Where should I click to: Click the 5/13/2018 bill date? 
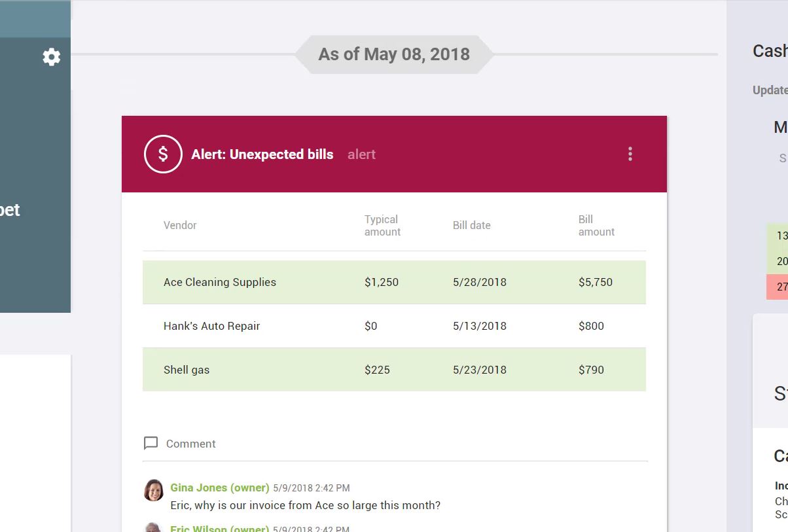(480, 326)
